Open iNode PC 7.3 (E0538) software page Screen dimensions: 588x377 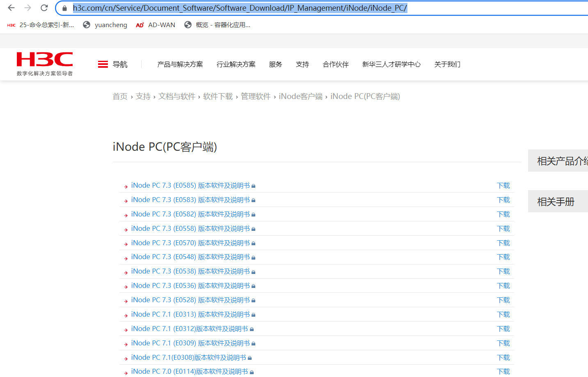point(190,271)
